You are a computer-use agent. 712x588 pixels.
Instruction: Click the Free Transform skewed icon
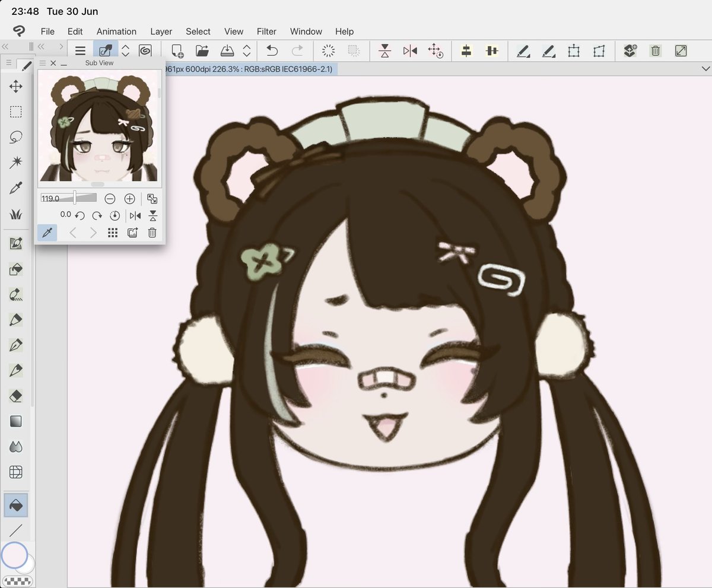coord(599,51)
